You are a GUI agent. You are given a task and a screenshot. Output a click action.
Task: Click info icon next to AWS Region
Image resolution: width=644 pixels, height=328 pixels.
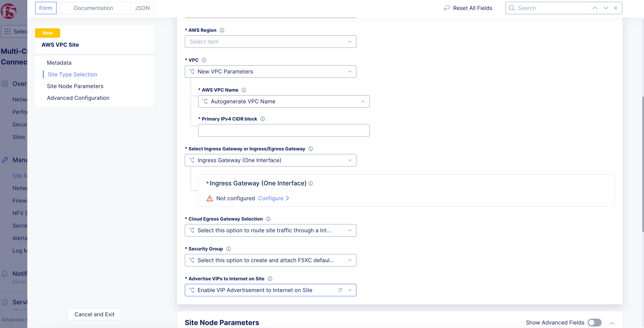point(222,30)
